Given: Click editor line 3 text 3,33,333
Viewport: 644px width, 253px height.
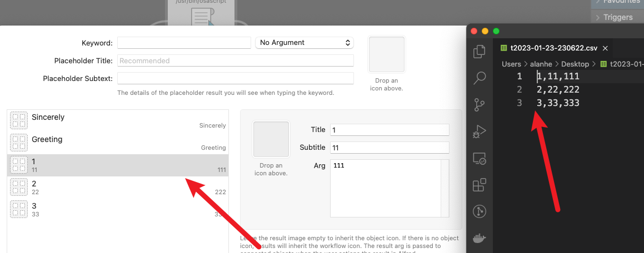Looking at the screenshot, I should pos(558,103).
